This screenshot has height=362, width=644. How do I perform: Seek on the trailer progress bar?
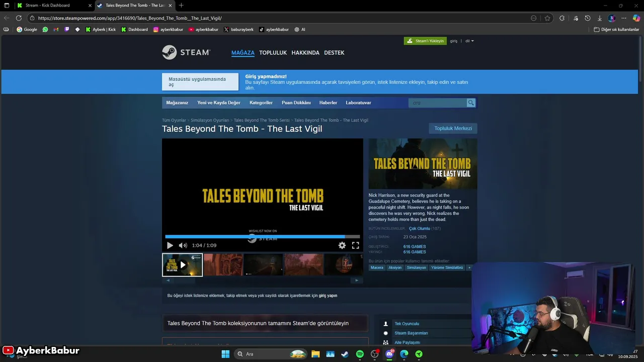[262, 236]
